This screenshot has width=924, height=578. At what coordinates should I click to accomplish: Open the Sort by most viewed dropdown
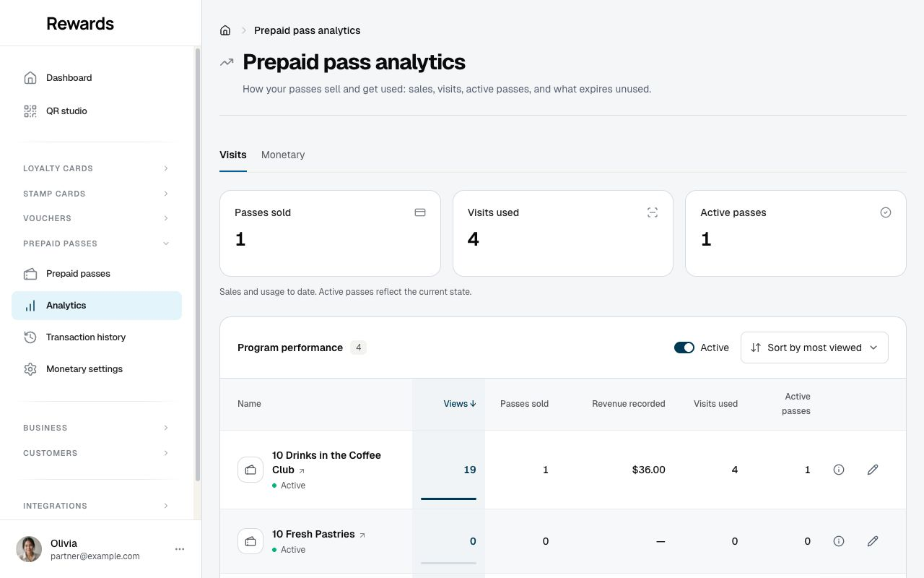pos(814,348)
